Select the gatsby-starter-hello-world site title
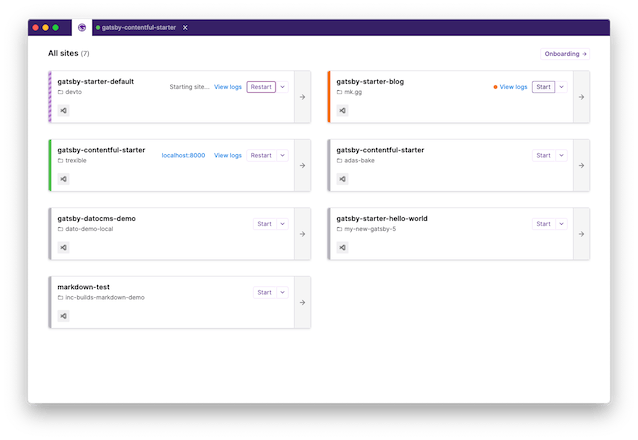Viewport: 638px width, 440px height. click(382, 219)
